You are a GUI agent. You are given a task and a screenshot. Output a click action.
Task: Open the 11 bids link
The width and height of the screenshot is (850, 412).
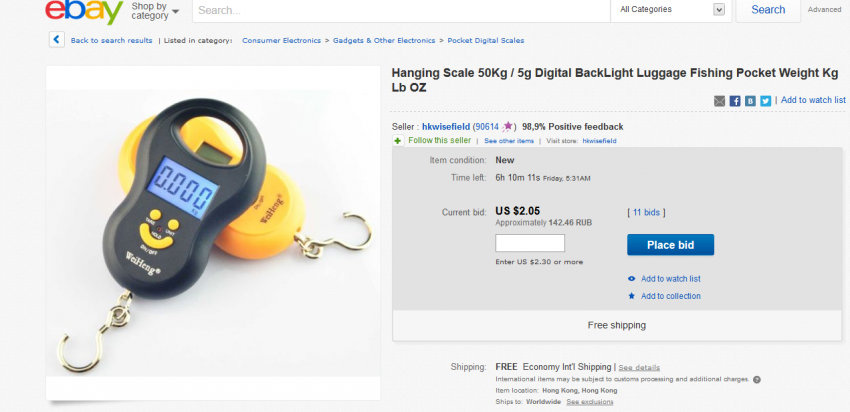click(x=646, y=213)
